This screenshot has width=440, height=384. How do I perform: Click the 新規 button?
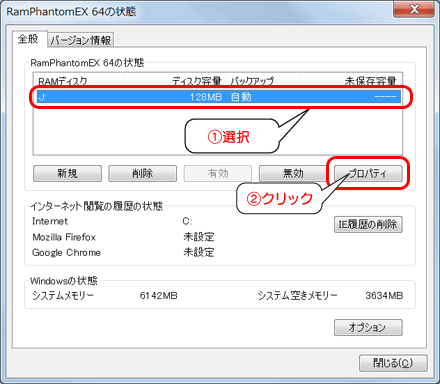pos(67,173)
